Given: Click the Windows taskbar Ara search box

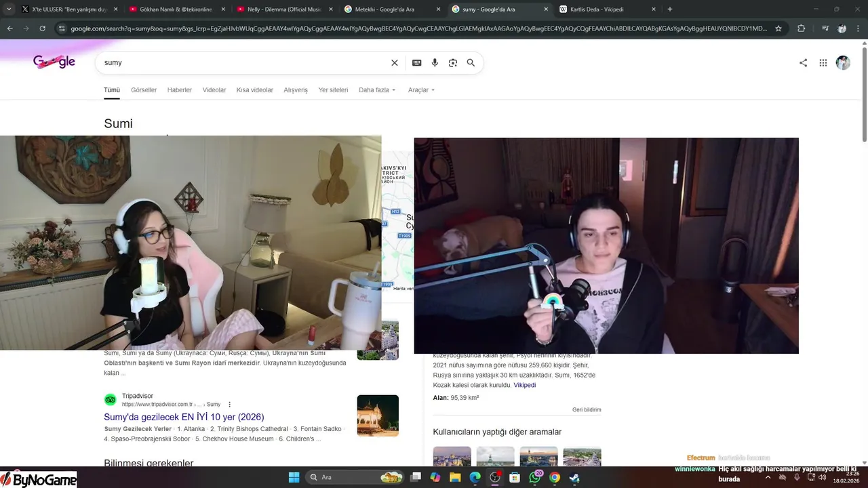Looking at the screenshot, I should 355,477.
